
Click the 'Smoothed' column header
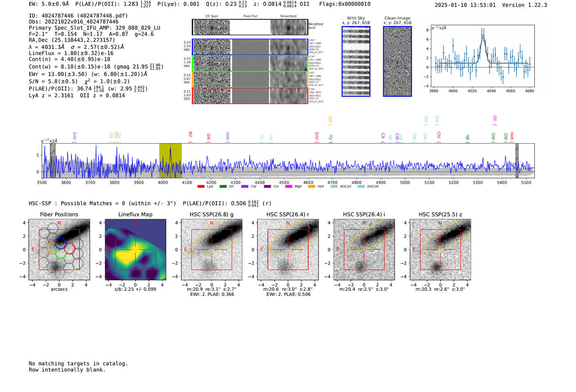[x=288, y=16]
